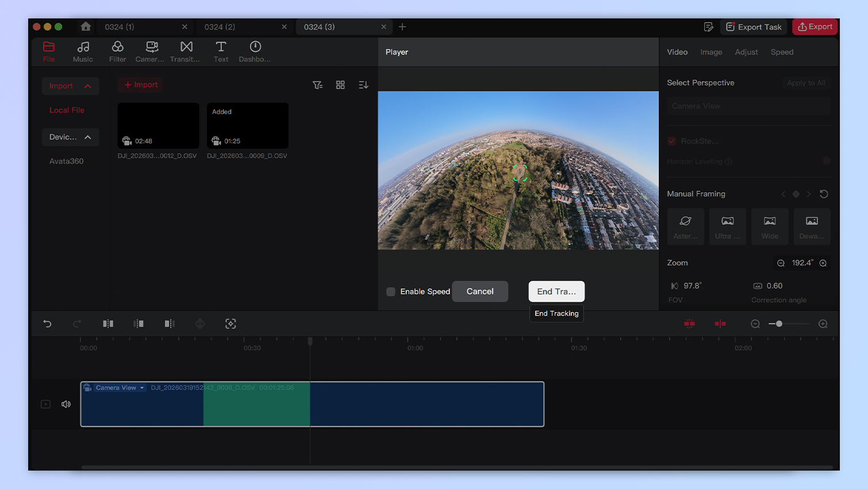Click the tracking target icon above the timeline

coord(231,323)
